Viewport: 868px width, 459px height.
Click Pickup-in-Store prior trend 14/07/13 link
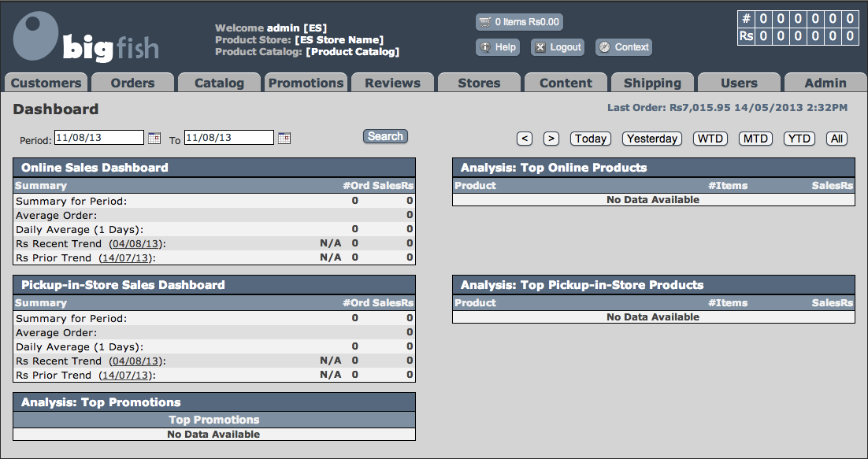[128, 375]
